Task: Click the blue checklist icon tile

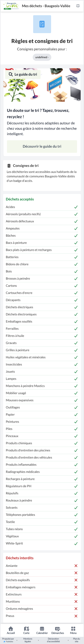Action: pyautogui.click(x=42, y=24)
